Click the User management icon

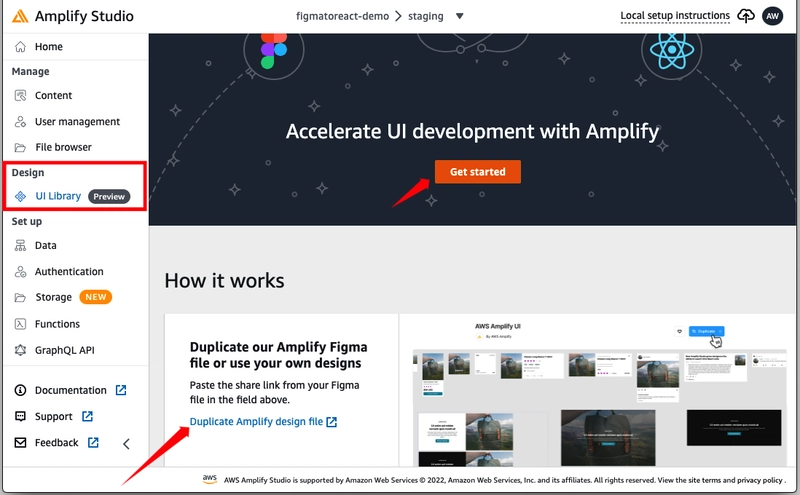coord(20,121)
